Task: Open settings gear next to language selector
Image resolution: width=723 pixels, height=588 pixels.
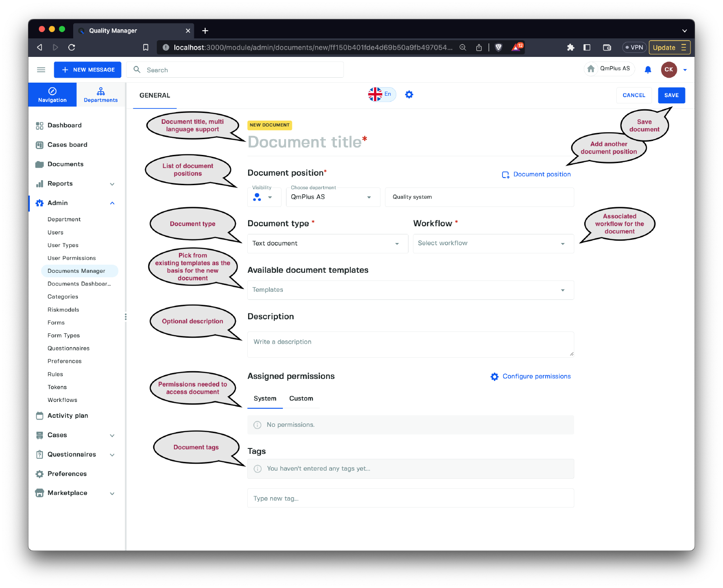Action: tap(409, 94)
